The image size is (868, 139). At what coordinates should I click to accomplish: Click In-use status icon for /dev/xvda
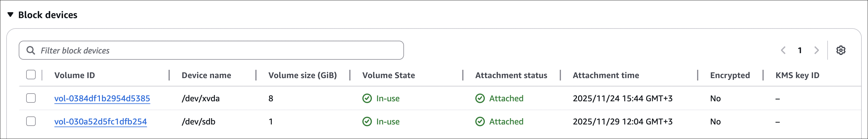367,99
